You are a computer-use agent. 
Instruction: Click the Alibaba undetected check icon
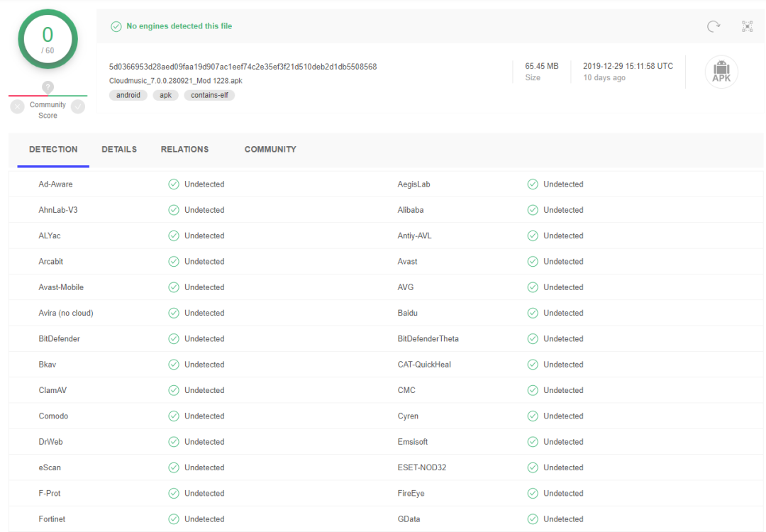point(533,210)
